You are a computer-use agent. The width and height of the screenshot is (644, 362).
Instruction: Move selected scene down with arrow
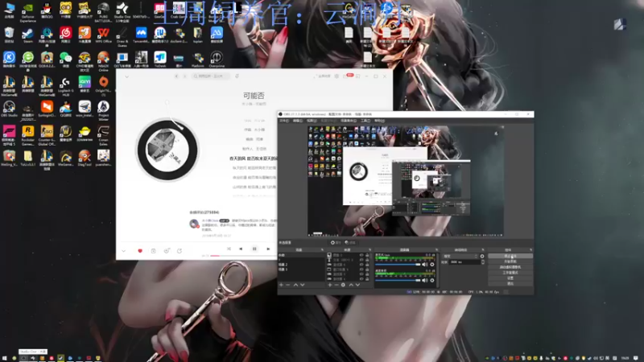(x=303, y=285)
